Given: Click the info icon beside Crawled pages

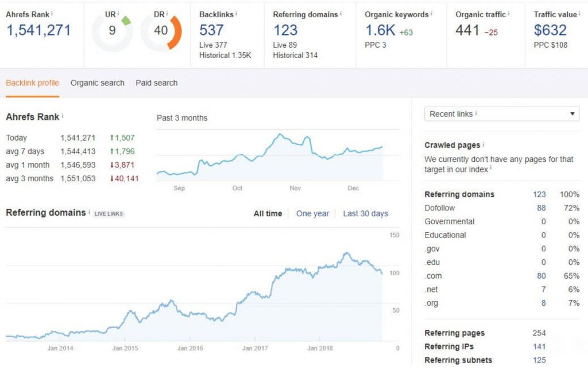Looking at the screenshot, I should tap(483, 145).
